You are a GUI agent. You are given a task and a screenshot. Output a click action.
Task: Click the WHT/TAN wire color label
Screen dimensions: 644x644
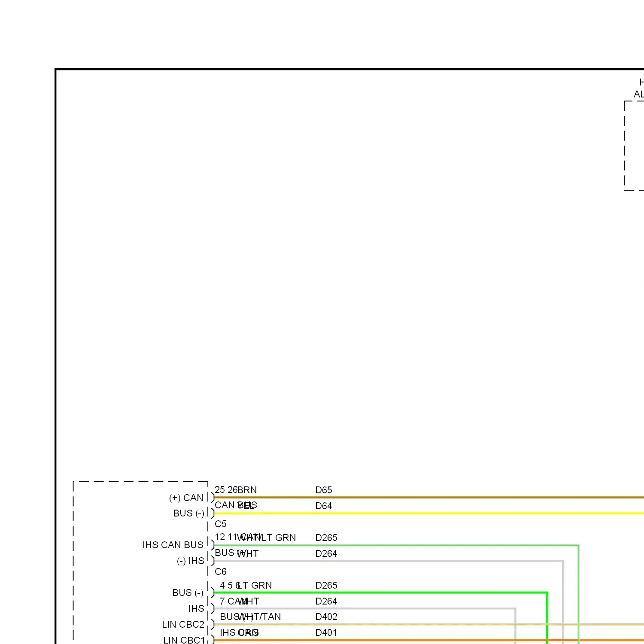coord(259,617)
